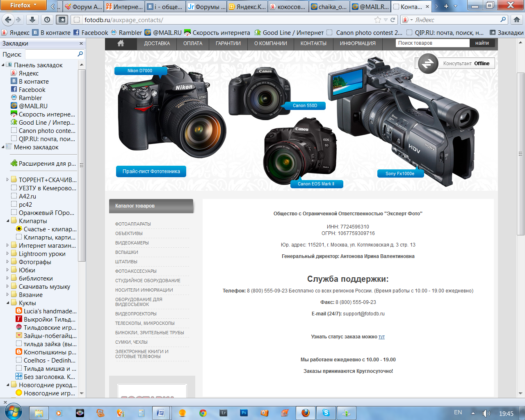
Task: Open ВИДЕОПРОЕКТОРЫ catalog category
Action: (136, 314)
